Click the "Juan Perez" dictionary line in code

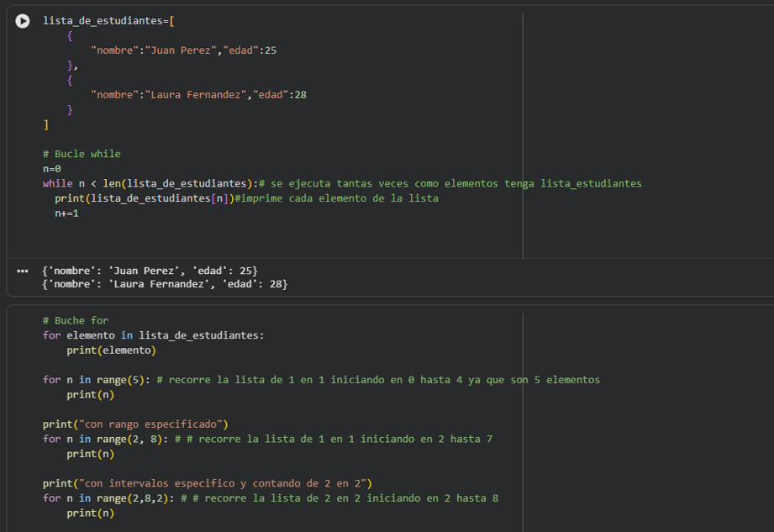[184, 50]
